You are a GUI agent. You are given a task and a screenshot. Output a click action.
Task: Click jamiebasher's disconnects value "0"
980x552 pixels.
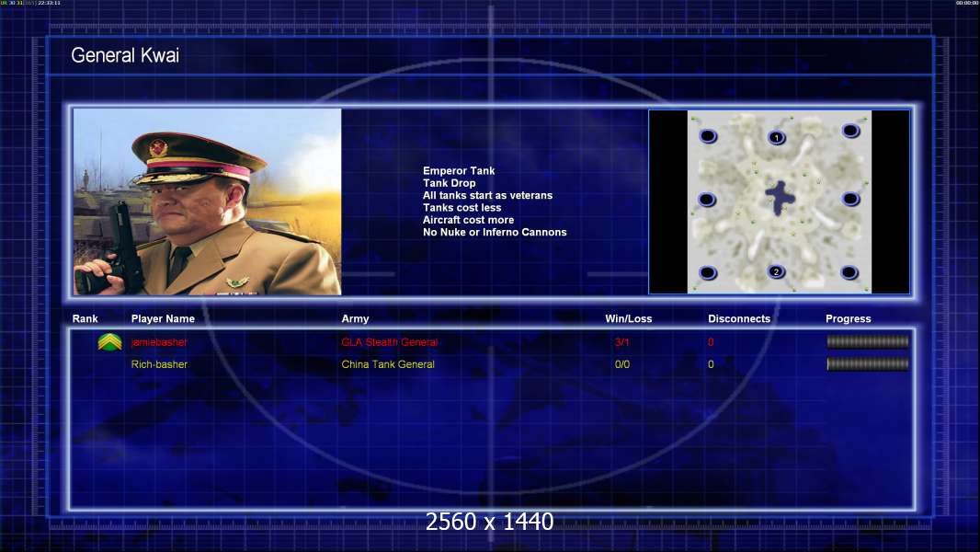711,342
